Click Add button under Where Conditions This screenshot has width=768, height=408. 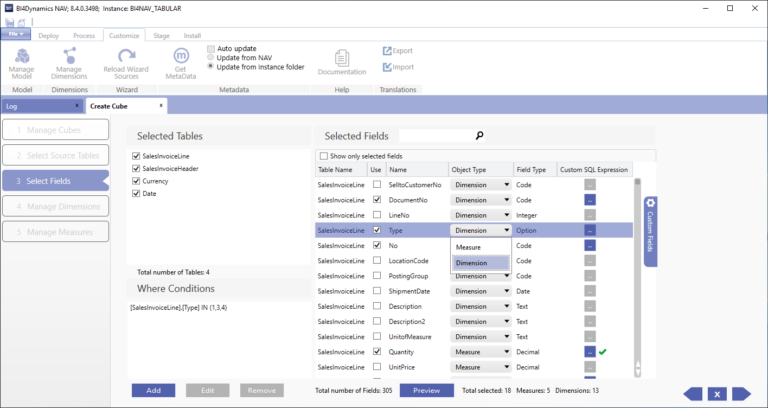click(153, 390)
